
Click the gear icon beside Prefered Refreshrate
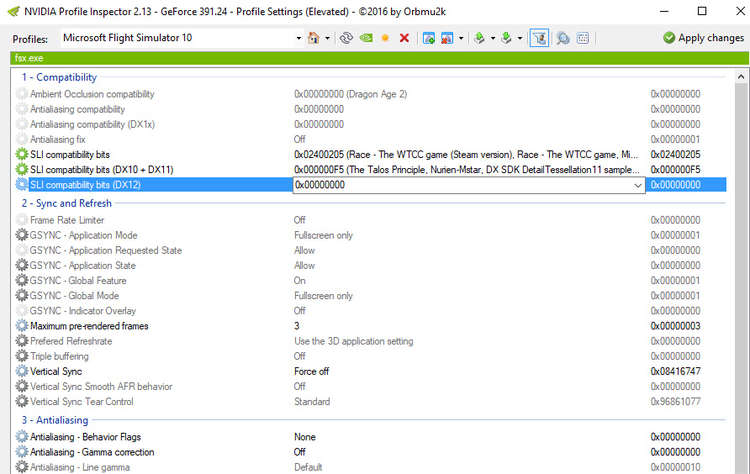(22, 341)
